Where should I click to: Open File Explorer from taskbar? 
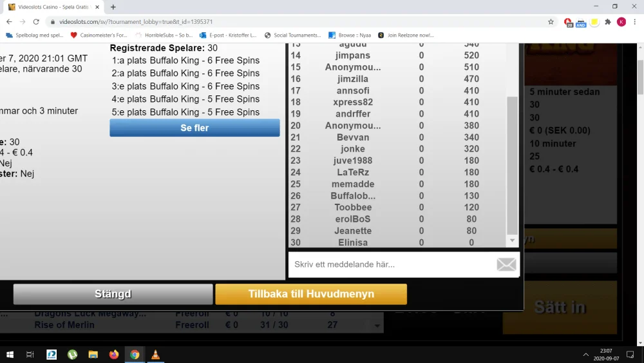93,355
